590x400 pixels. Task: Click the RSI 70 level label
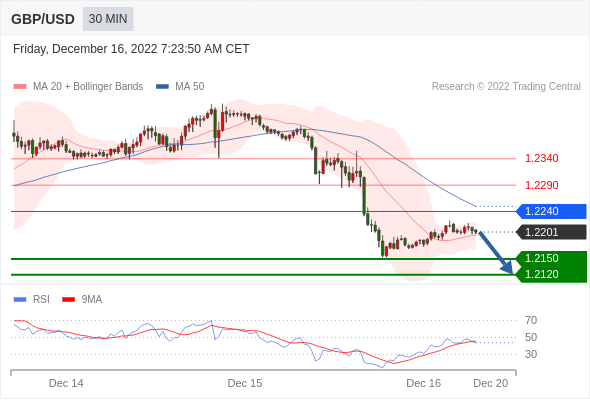pyautogui.click(x=531, y=321)
